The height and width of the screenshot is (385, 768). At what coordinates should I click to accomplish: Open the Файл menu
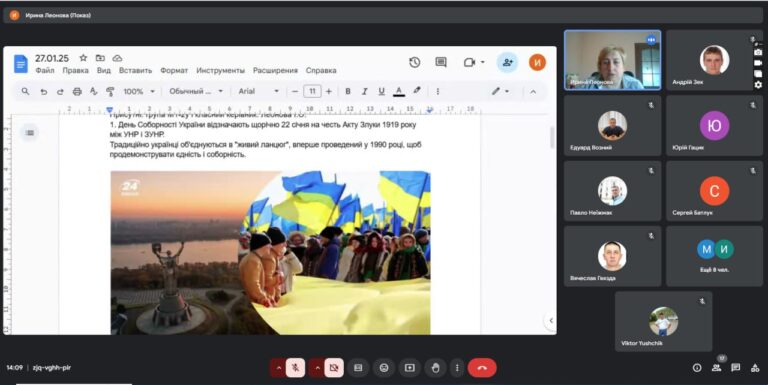[x=45, y=71]
